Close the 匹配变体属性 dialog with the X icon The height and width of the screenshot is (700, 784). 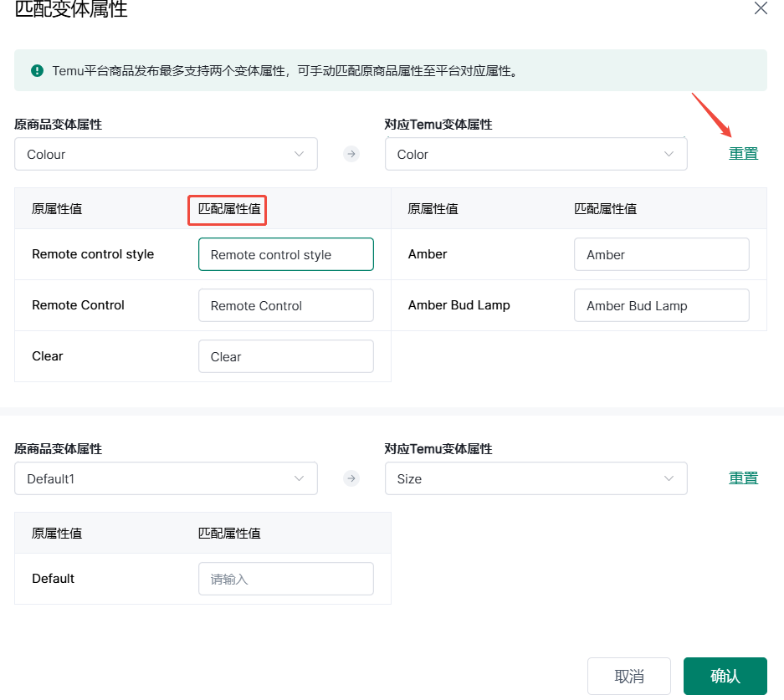point(761,8)
